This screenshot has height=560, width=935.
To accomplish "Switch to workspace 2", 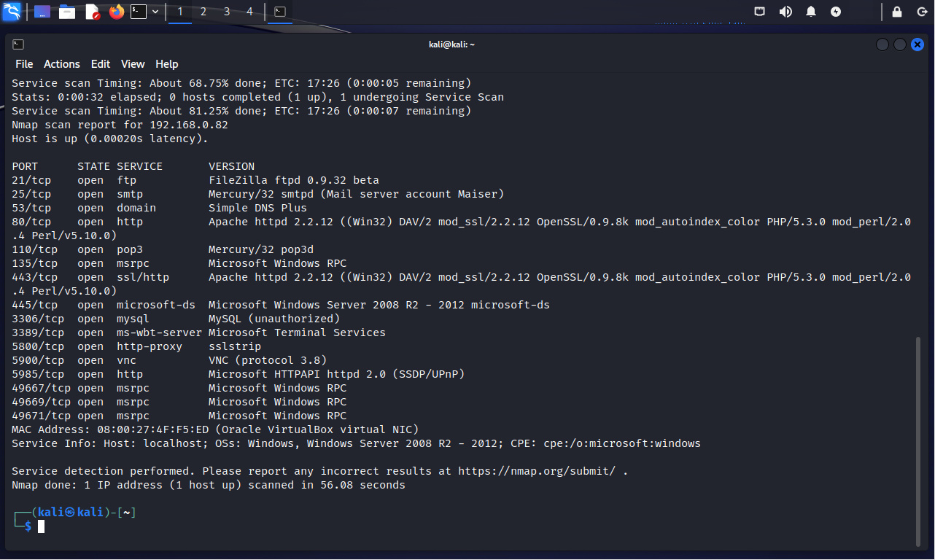I will (203, 12).
